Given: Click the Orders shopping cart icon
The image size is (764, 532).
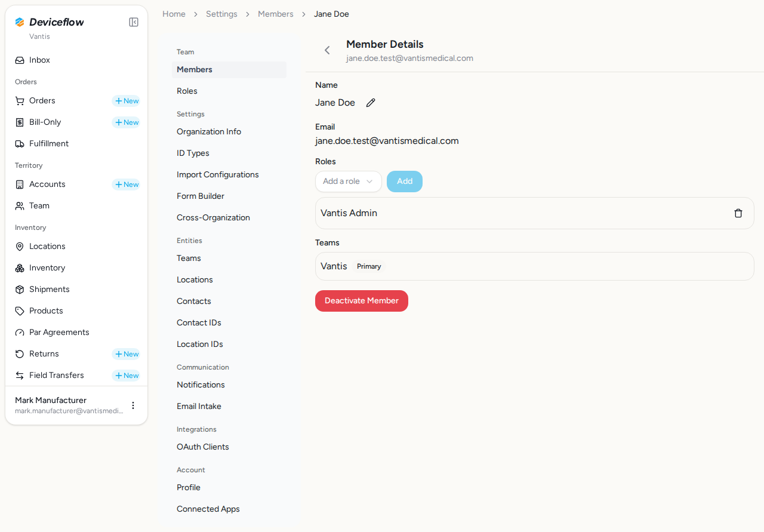Looking at the screenshot, I should pos(20,101).
